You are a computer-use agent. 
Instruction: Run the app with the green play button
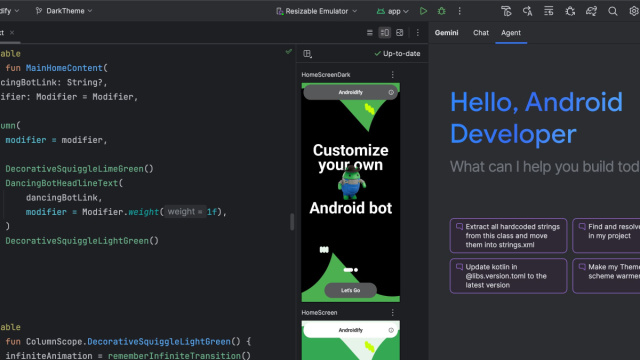[x=423, y=11]
